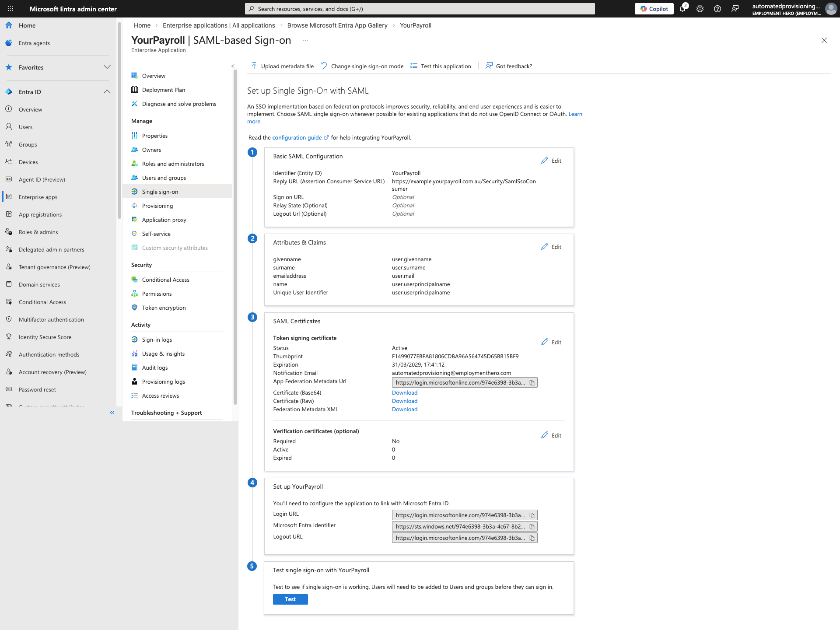Open Overview in the application menu
The width and height of the screenshot is (840, 630).
coord(154,76)
